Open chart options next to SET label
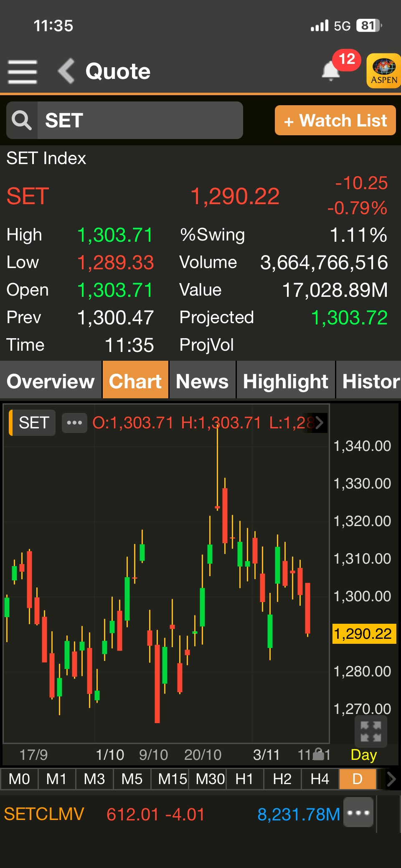401x868 pixels. click(x=74, y=423)
